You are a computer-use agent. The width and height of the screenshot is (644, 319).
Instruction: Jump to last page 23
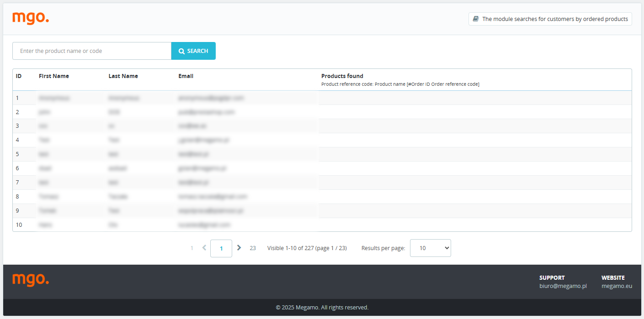(x=253, y=248)
